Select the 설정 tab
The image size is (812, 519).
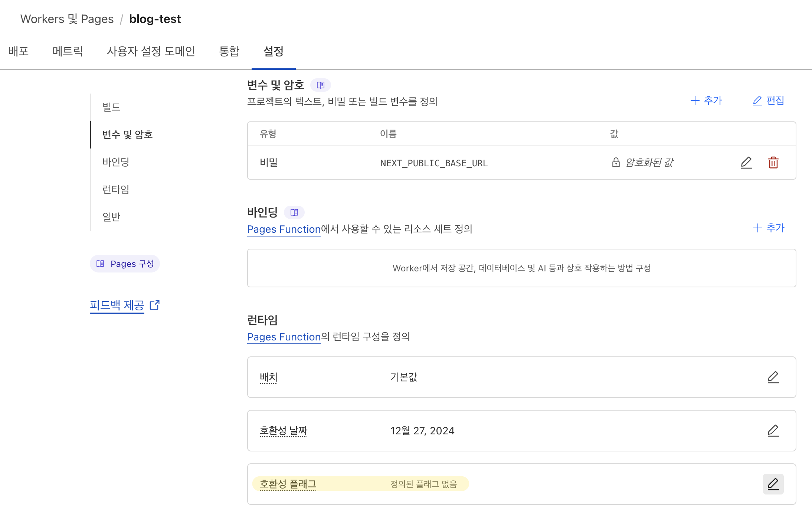pyautogui.click(x=274, y=51)
